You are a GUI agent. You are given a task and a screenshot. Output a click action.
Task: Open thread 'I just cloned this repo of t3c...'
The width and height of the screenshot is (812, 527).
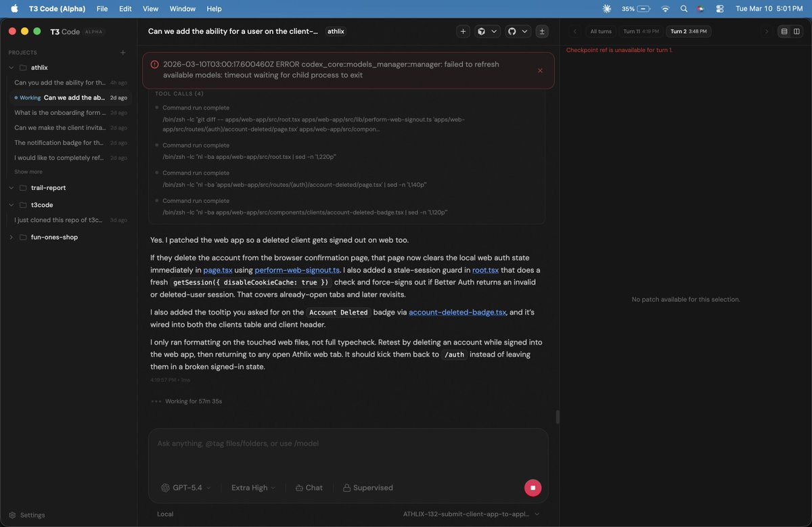[70, 220]
